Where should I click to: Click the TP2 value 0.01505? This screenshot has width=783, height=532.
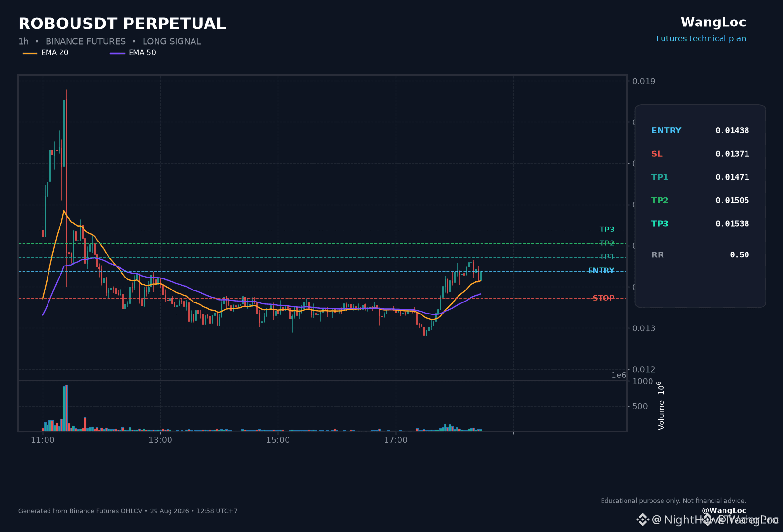click(x=732, y=201)
